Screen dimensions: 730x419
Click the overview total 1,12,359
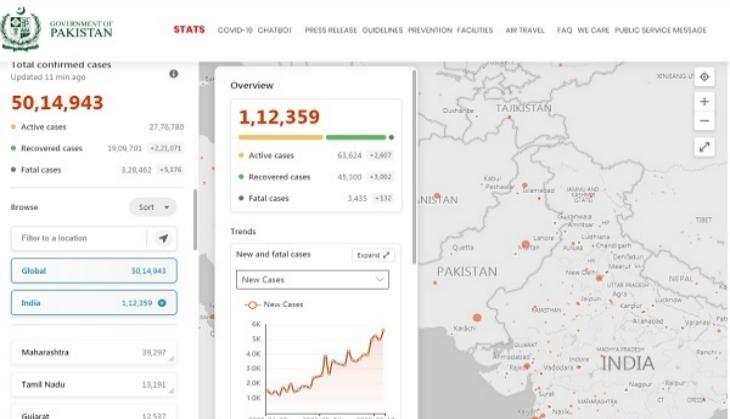click(279, 117)
